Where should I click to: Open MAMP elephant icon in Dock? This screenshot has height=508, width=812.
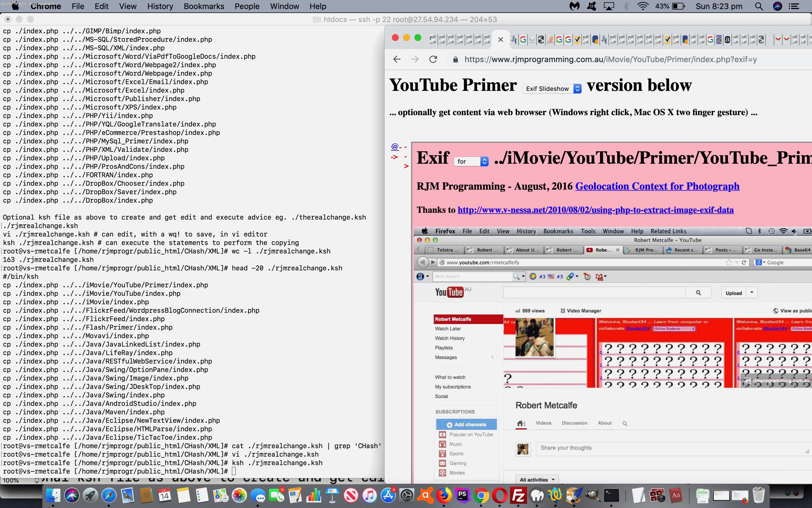click(537, 495)
